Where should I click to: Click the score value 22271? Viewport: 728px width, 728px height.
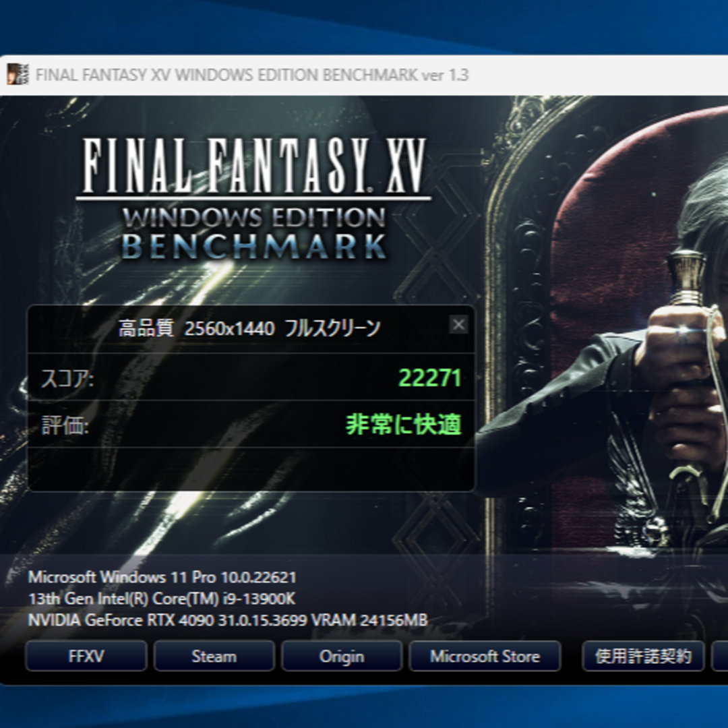[430, 377]
